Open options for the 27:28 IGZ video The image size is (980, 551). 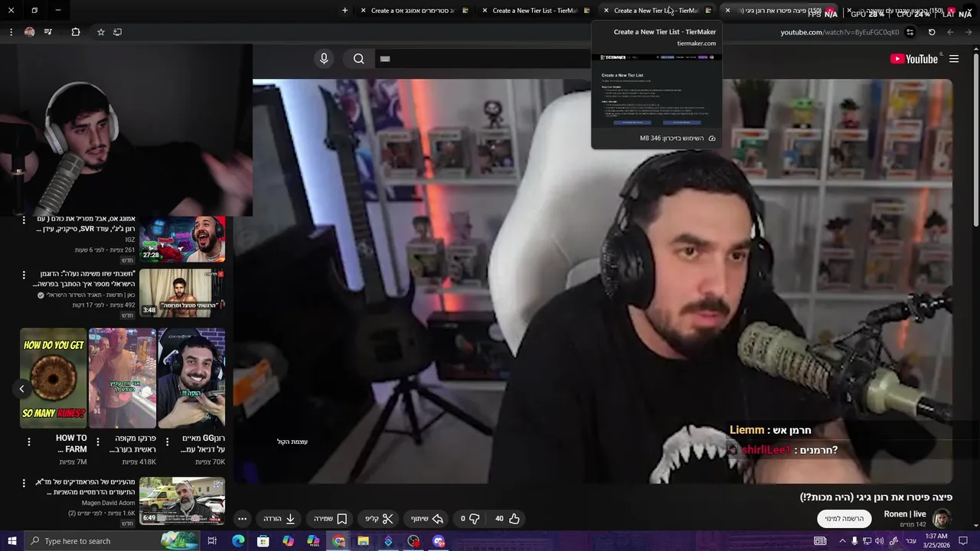tap(24, 220)
